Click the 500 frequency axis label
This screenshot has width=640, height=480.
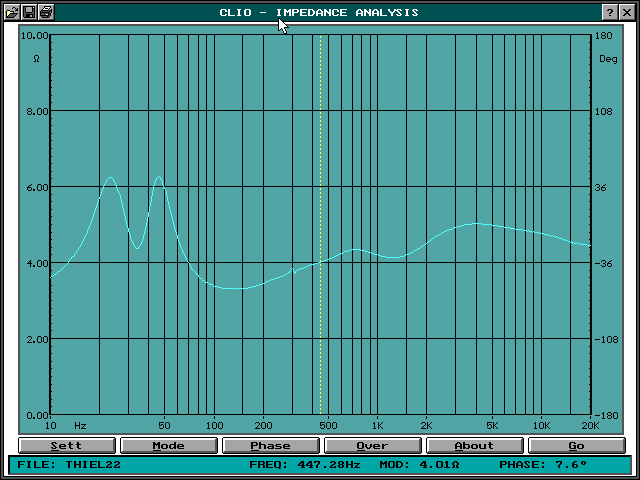pyautogui.click(x=329, y=426)
